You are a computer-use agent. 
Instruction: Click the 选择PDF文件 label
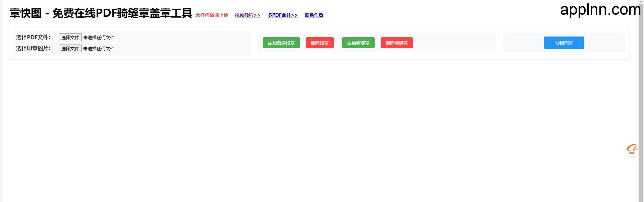[x=33, y=37]
